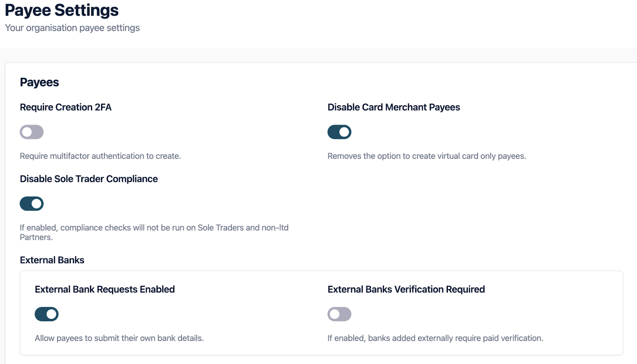
Task: Switch off Disable Sole Trader Compliance
Action: tap(31, 204)
